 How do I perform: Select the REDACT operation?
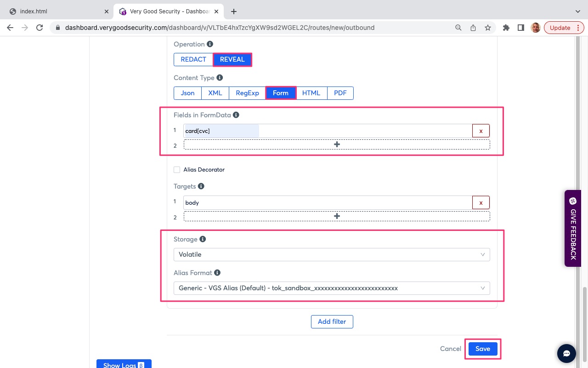pyautogui.click(x=193, y=59)
